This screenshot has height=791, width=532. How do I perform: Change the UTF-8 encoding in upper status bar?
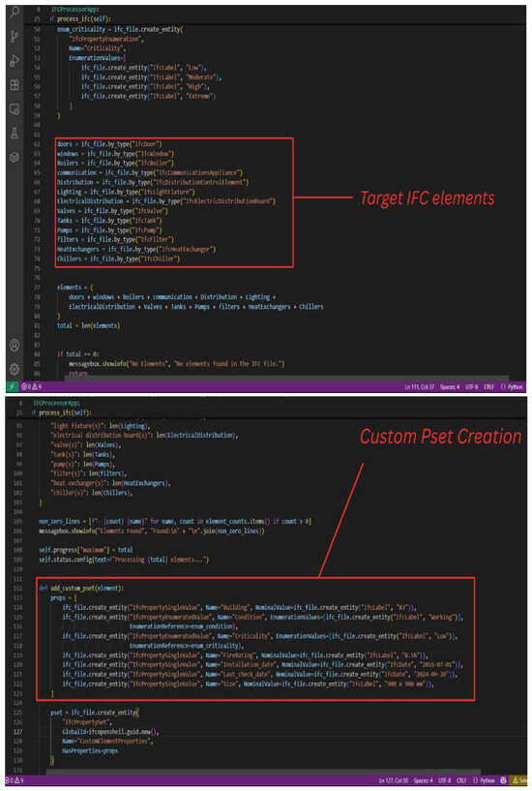click(x=472, y=387)
